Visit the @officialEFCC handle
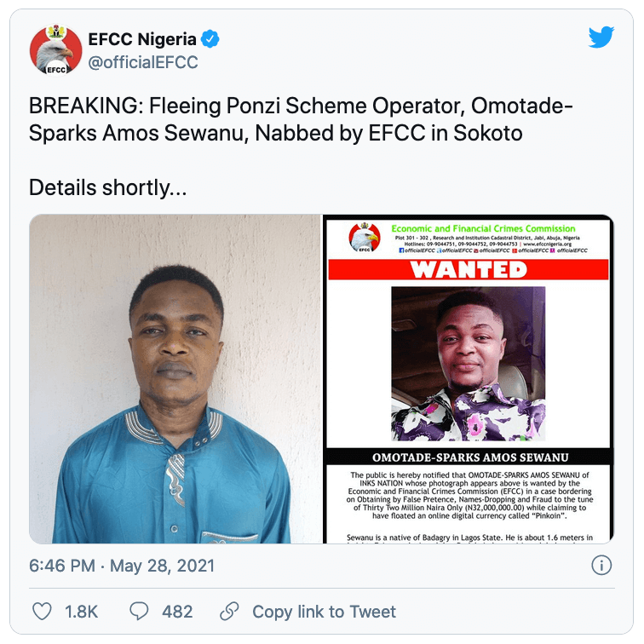This screenshot has width=644, height=644. [143, 62]
